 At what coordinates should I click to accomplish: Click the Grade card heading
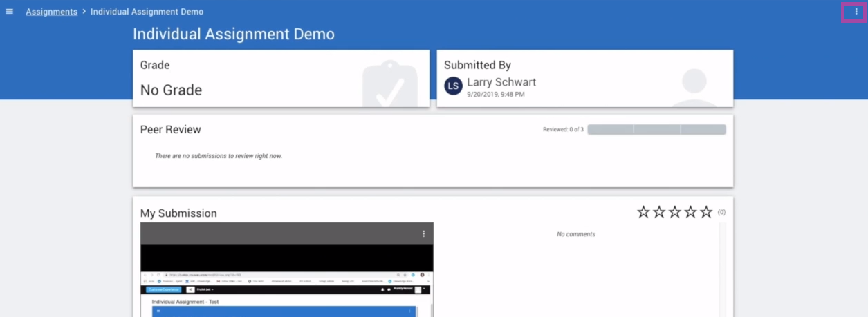[155, 65]
